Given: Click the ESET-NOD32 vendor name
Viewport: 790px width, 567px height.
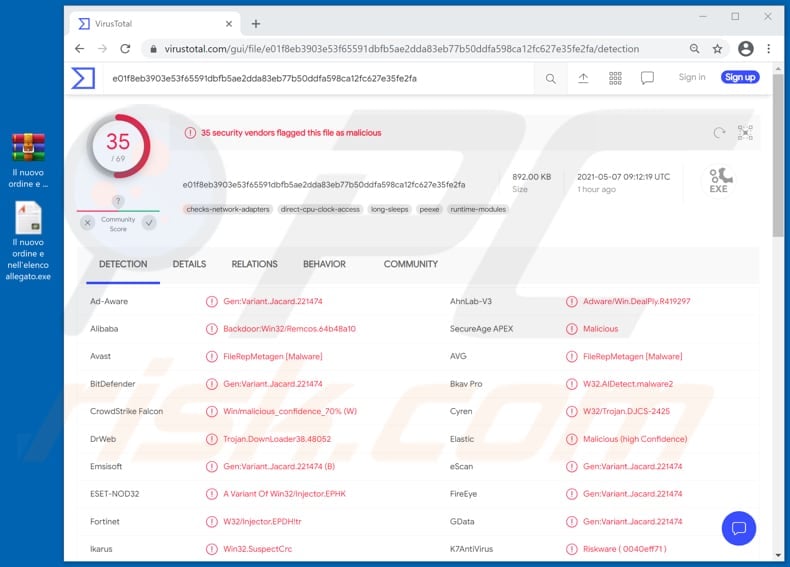Looking at the screenshot, I should pos(114,494).
